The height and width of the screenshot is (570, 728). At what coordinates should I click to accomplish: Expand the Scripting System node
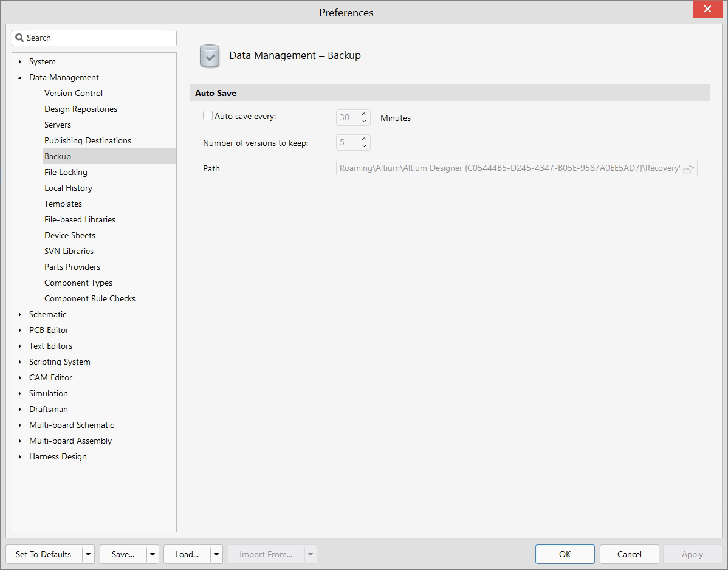coord(19,362)
